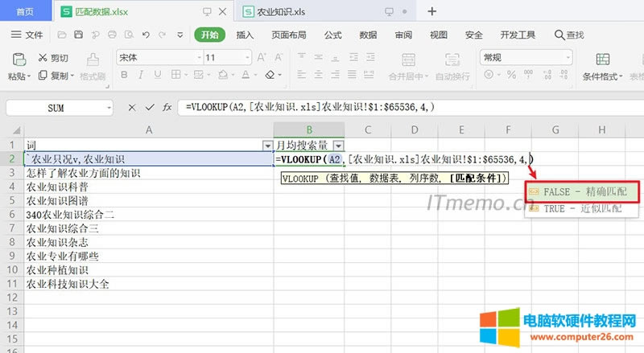Viewport: 644px width, 353px height.
Task: Click cell 农业科技知识大全
Action: click(149, 284)
